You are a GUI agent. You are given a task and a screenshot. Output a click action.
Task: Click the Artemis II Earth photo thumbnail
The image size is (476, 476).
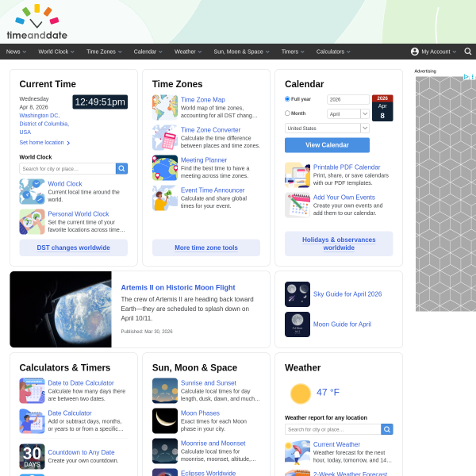tap(60, 309)
